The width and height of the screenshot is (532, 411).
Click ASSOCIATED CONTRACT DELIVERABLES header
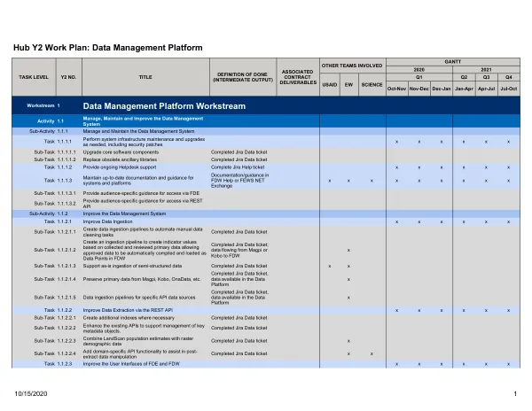pyautogui.click(x=298, y=77)
